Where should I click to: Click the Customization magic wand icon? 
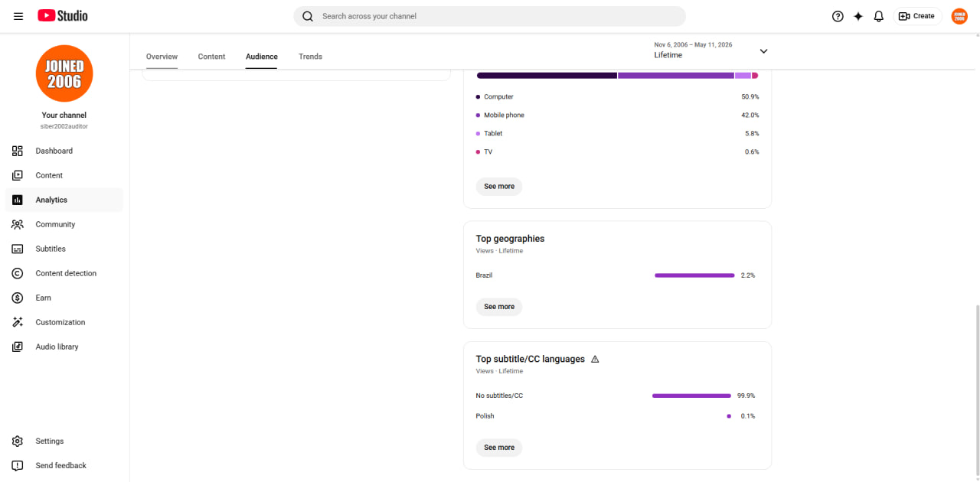tap(18, 322)
